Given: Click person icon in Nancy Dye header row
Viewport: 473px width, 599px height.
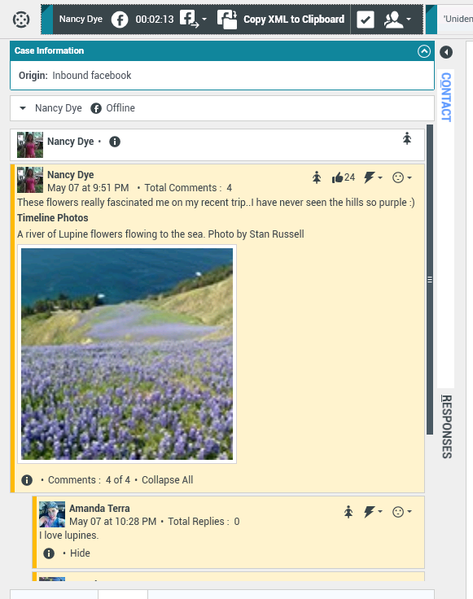Looking at the screenshot, I should [x=407, y=138].
